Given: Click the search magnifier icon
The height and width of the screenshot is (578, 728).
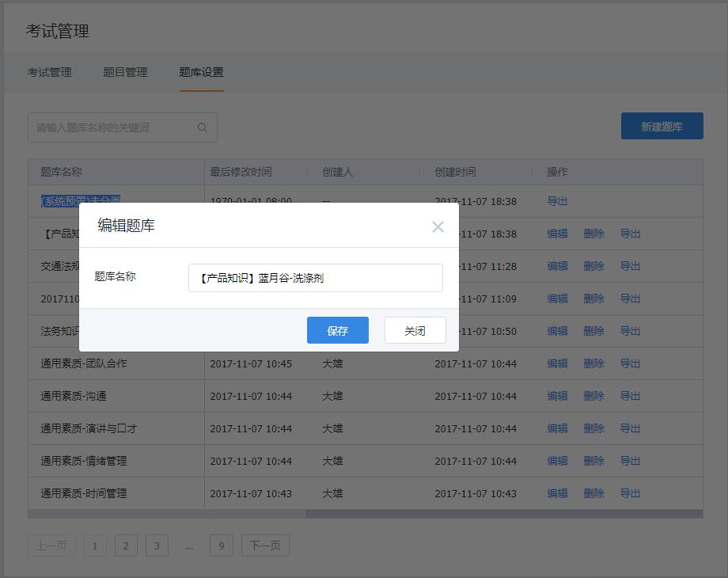Looking at the screenshot, I should point(203,127).
